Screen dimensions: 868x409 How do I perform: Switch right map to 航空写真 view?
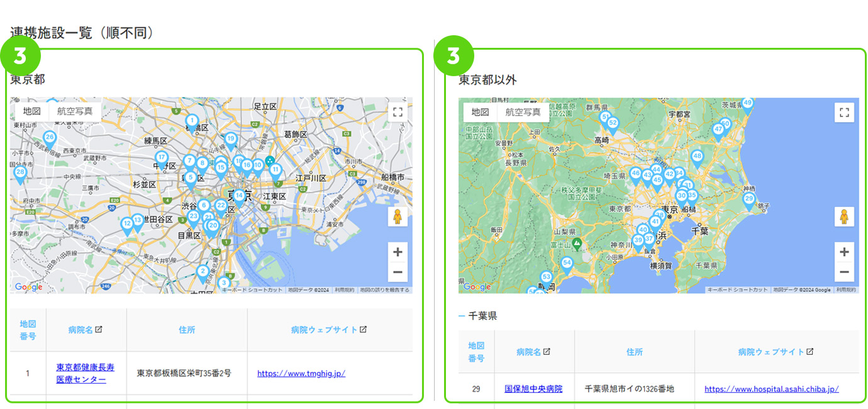[x=522, y=111]
